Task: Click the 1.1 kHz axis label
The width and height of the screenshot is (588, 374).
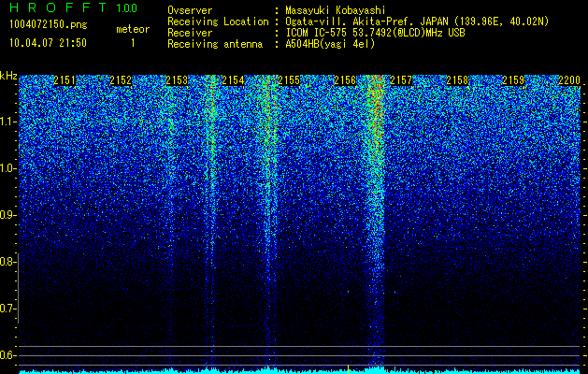Action: 7,122
